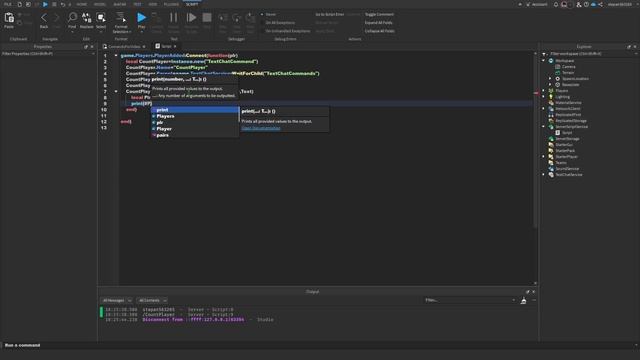Image resolution: width=640 pixels, height=360 pixels.
Task: Select ServerStorage in Explorer
Action: (567, 139)
